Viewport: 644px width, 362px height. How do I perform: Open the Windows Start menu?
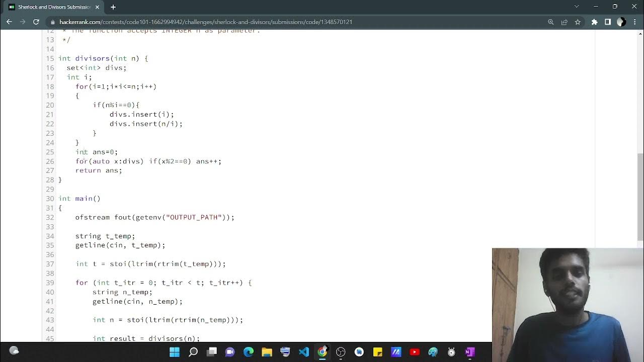coord(175,352)
